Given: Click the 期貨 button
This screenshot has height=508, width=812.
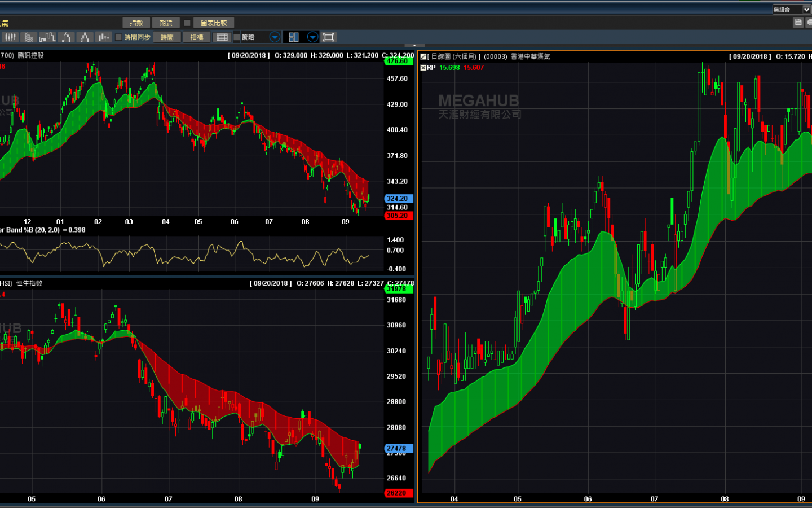Looking at the screenshot, I should pyautogui.click(x=166, y=23).
